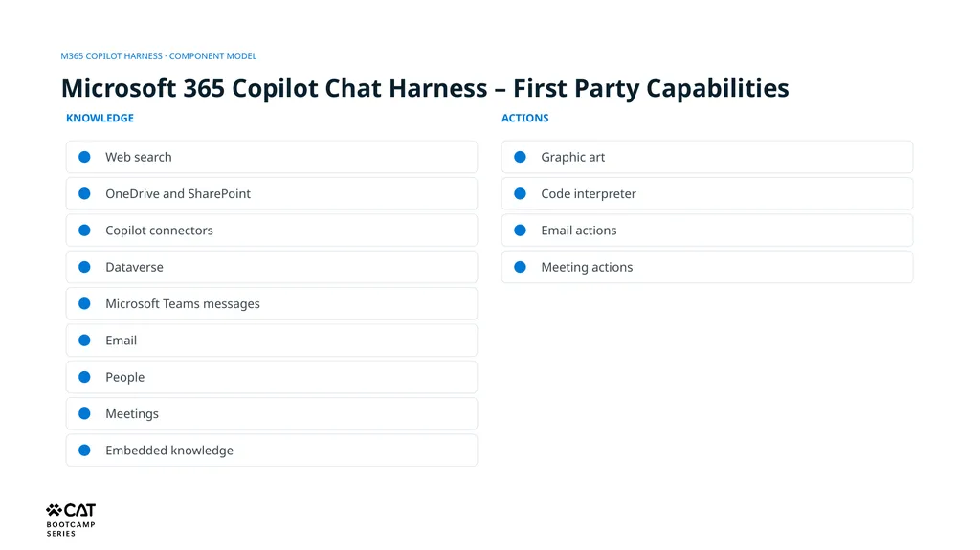This screenshot has height=550, width=980.
Task: Click the bullet icon next to People
Action: [x=84, y=377]
